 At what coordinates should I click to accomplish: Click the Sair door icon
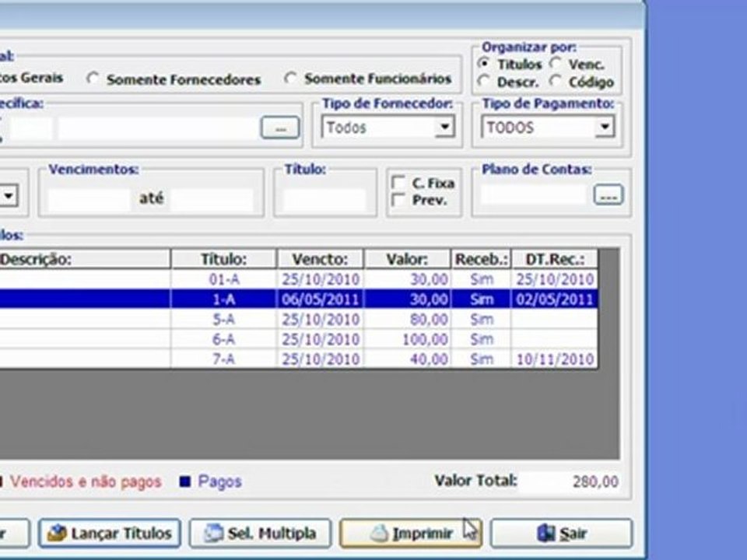tap(545, 534)
